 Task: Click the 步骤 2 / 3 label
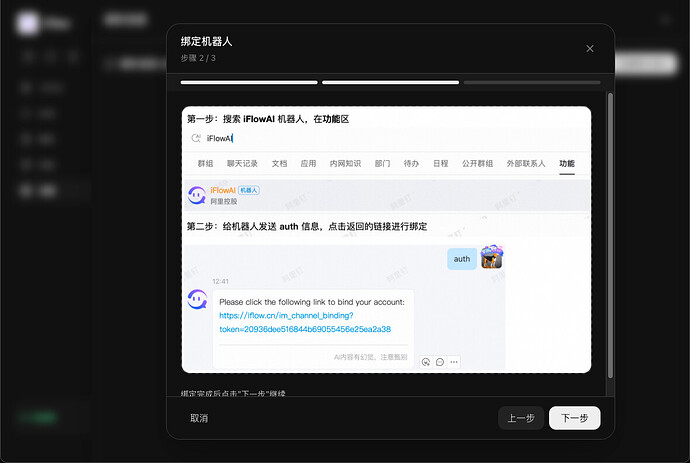tap(198, 58)
